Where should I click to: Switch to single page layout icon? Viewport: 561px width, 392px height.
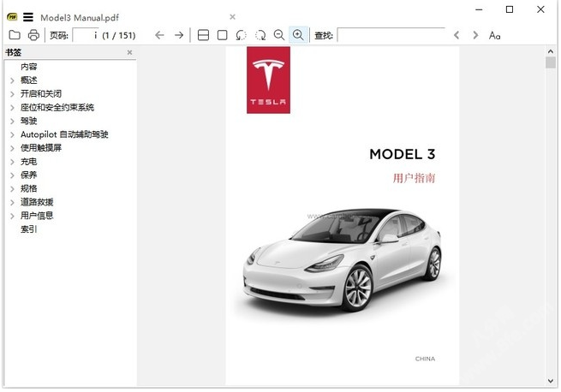click(x=222, y=35)
